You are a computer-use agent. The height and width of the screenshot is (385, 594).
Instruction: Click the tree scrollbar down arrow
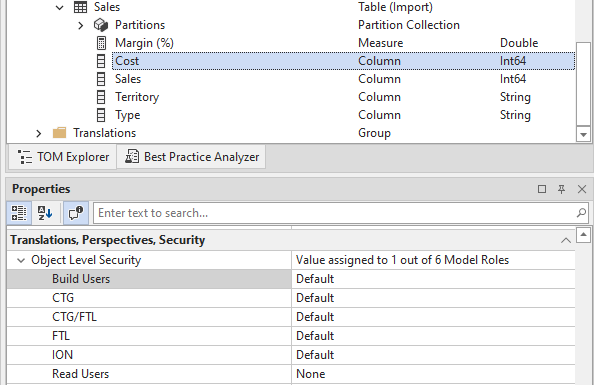(583, 135)
